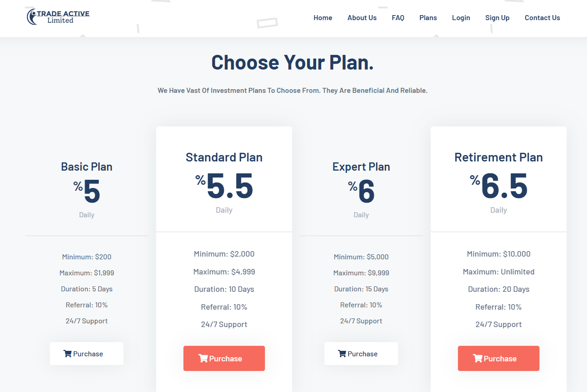Viewport: 587px width, 392px height.
Task: Purchase the Expert Plan
Action: pyautogui.click(x=361, y=354)
